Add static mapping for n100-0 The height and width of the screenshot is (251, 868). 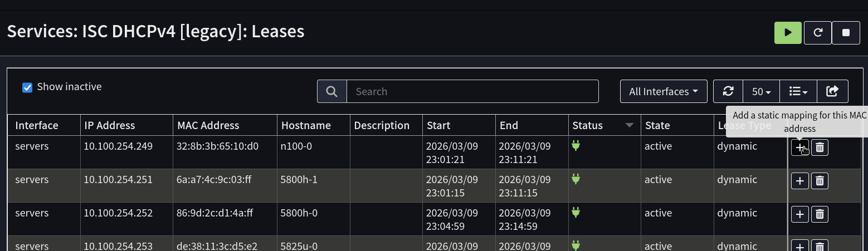(x=800, y=147)
